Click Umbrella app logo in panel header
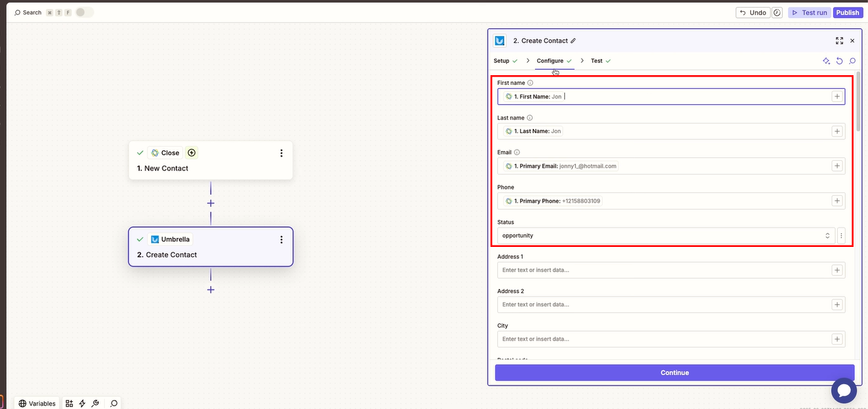 coord(499,41)
